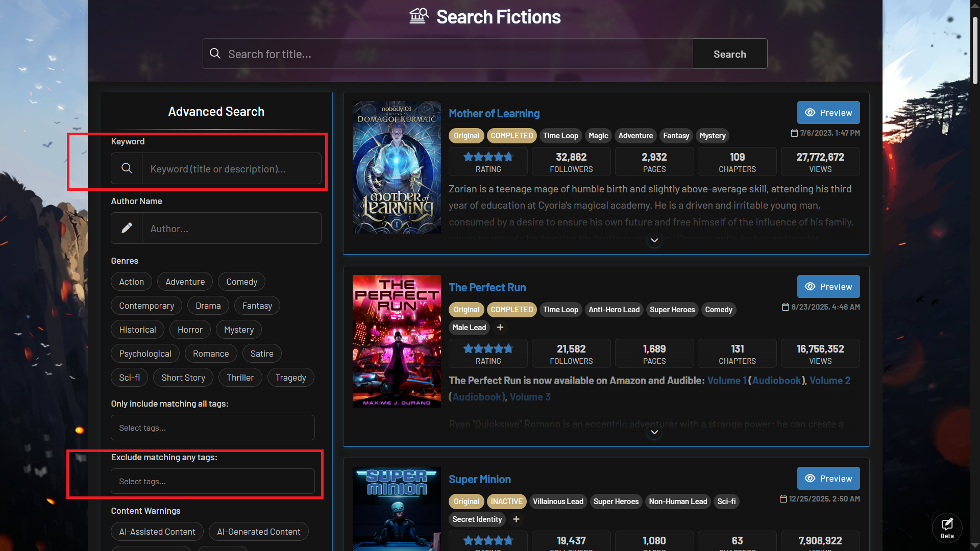980x551 pixels.
Task: Expand Mother of Learning description
Action: [654, 240]
